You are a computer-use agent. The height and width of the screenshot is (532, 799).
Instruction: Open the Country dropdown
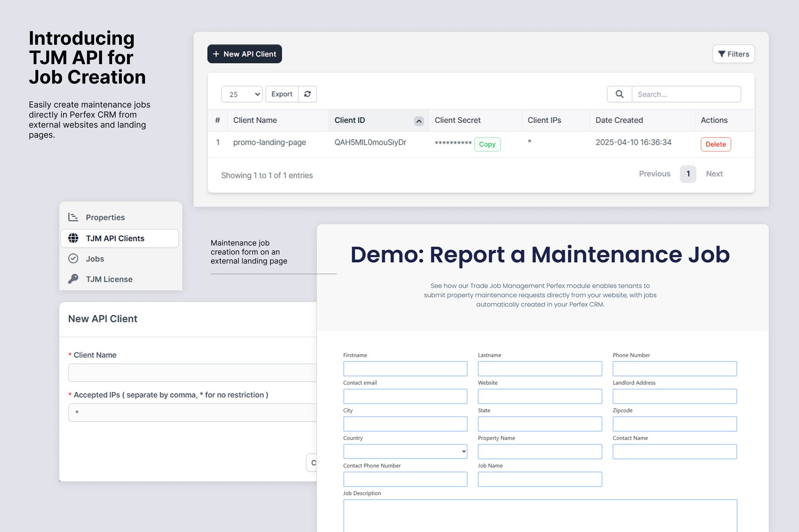pos(405,452)
